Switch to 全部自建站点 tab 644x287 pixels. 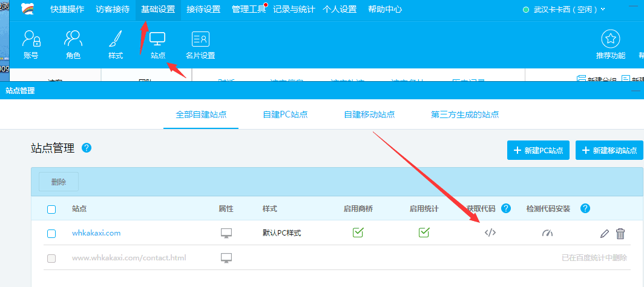tap(201, 114)
